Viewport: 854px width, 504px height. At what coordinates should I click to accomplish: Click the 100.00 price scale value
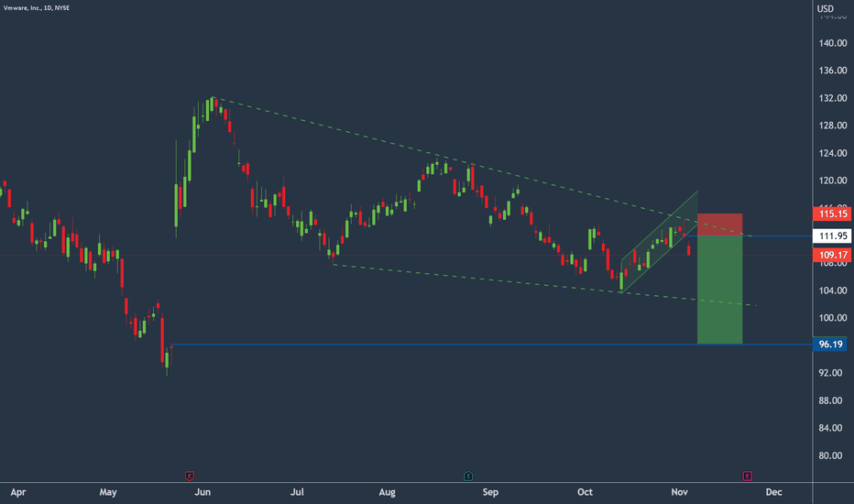point(833,318)
